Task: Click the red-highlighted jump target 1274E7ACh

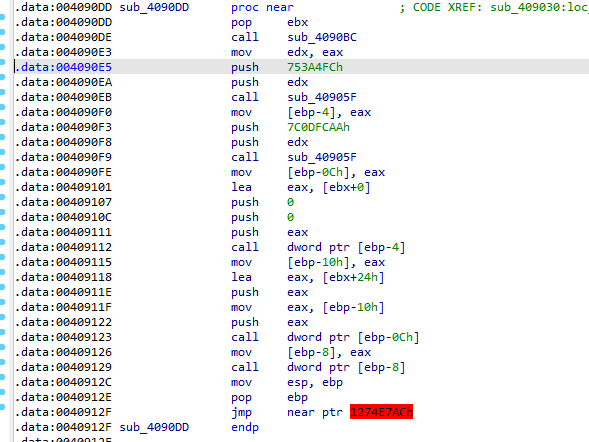Action: [x=381, y=412]
